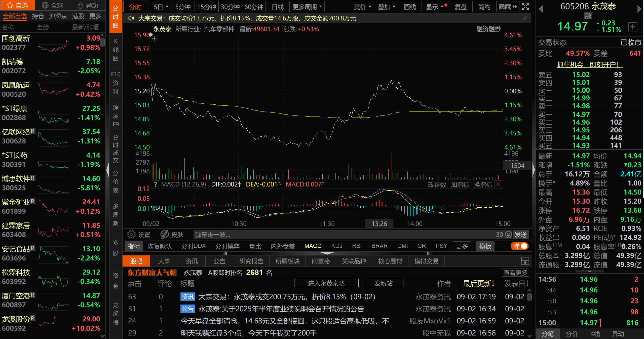The width and height of the screenshot is (644, 339).
Task: Open the 股吧 forum tab
Action: coord(136,261)
